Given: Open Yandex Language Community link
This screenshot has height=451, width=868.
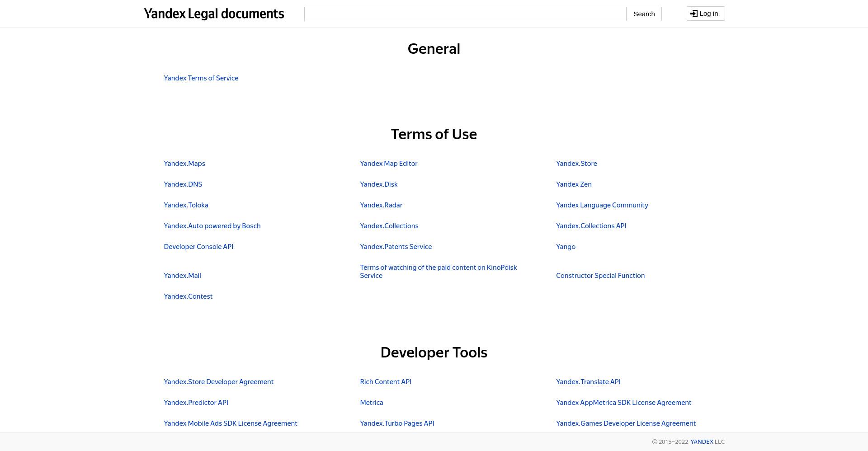Looking at the screenshot, I should (602, 205).
